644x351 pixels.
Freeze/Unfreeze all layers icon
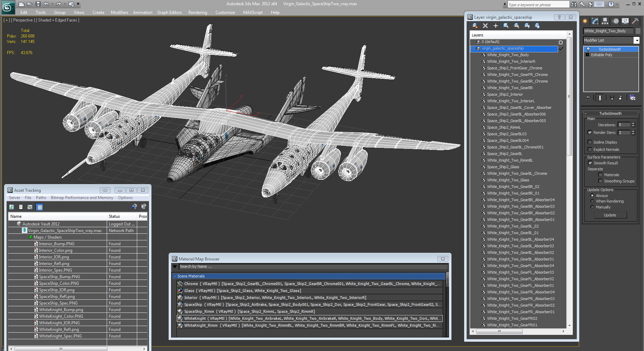pyautogui.click(x=537, y=26)
